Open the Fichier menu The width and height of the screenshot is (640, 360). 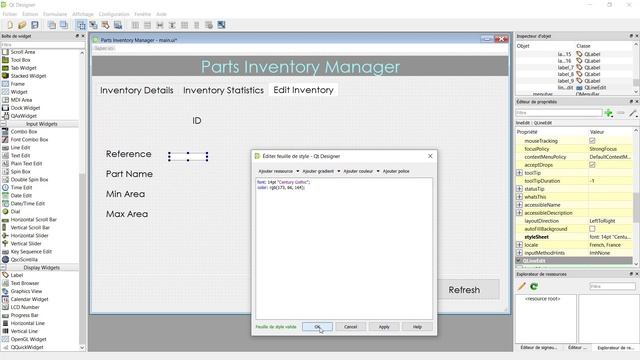coord(10,14)
